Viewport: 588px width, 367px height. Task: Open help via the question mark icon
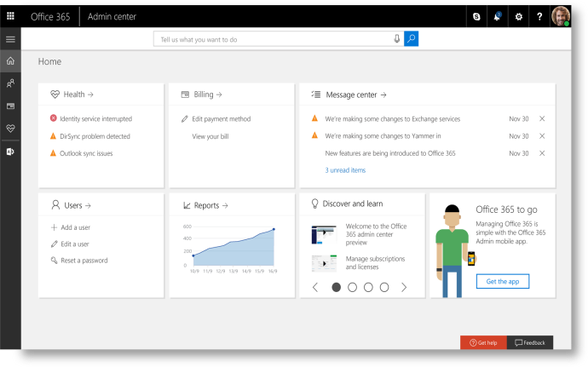539,16
